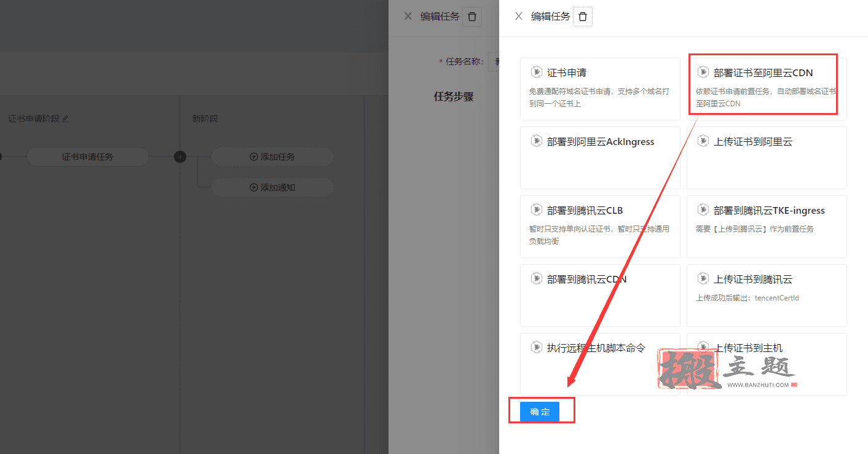
Task: Click the 添加通知 label
Action: (x=277, y=187)
